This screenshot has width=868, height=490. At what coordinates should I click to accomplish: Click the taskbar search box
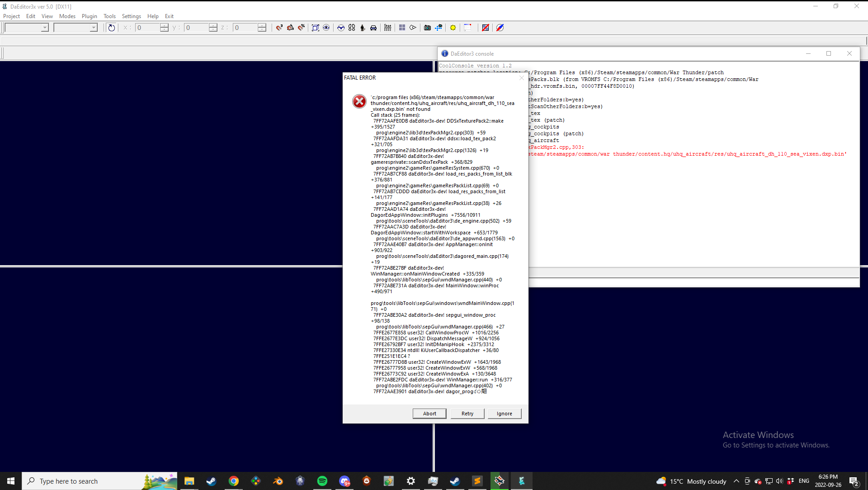(99, 481)
